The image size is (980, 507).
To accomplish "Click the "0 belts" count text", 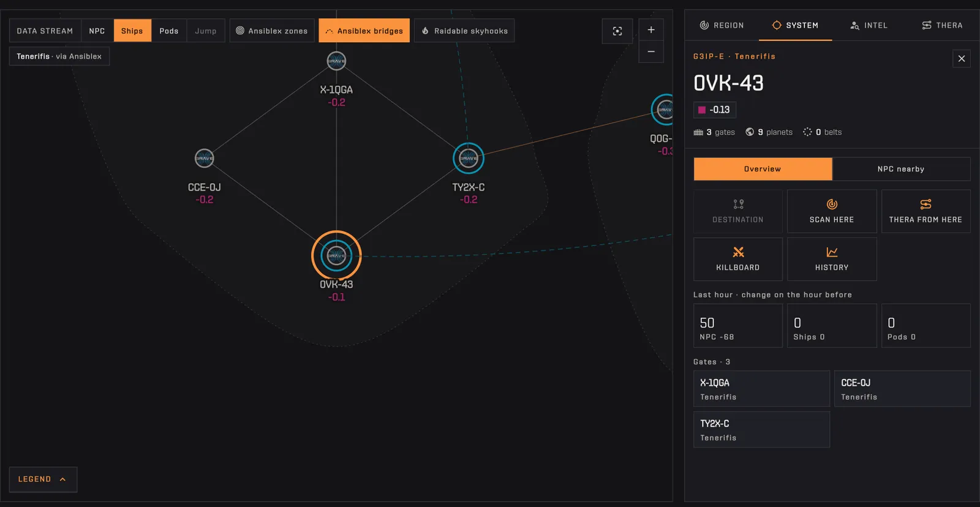I will 829,132.
